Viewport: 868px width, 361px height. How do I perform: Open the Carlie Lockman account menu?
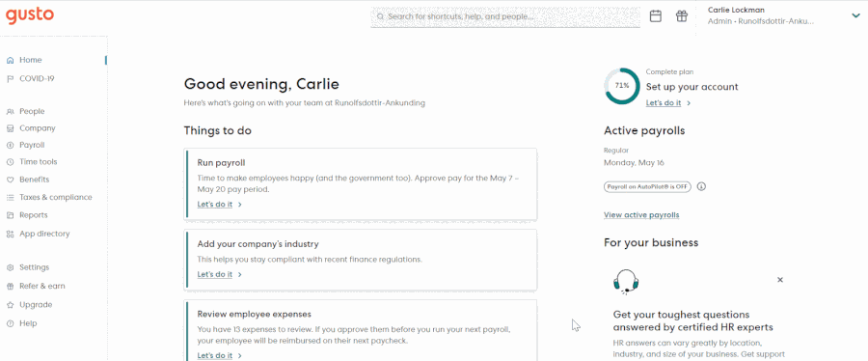pyautogui.click(x=783, y=16)
